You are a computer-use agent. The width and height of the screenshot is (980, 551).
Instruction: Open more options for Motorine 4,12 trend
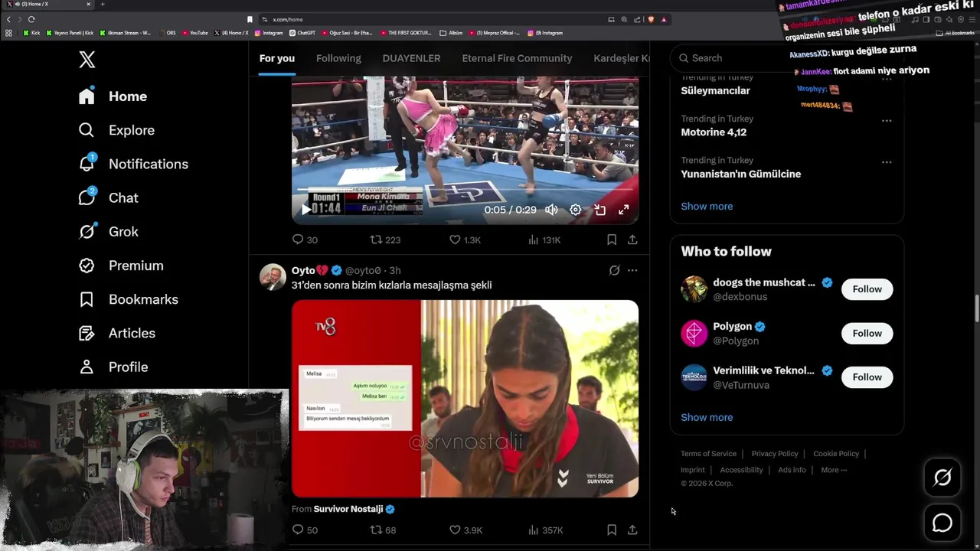(887, 121)
